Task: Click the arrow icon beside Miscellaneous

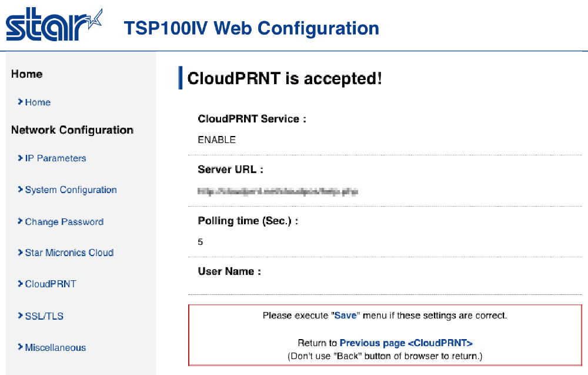Action: pos(20,348)
